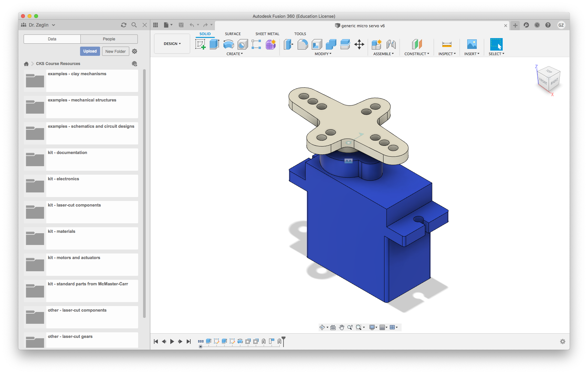Select the Create Sketch tool

coord(200,44)
